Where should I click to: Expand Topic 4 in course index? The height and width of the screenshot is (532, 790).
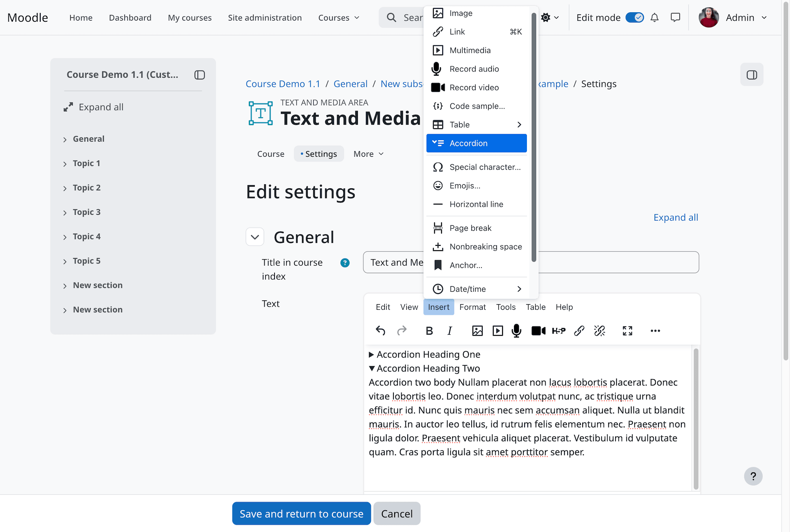point(65,237)
